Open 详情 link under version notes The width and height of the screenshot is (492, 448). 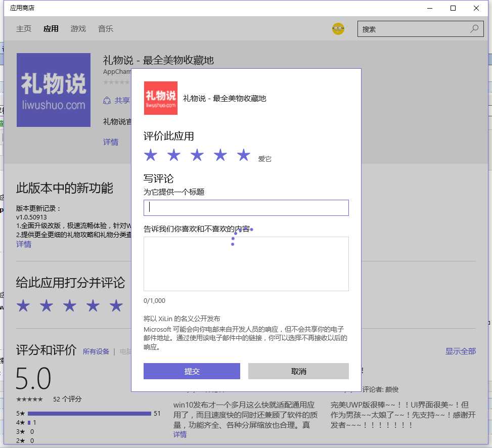tap(24, 244)
